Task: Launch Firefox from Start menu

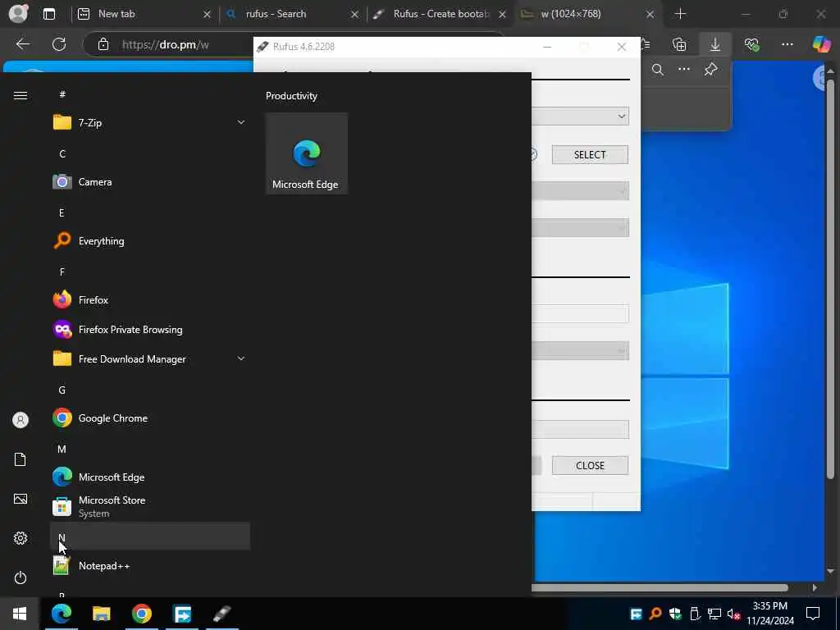Action: [149, 300]
